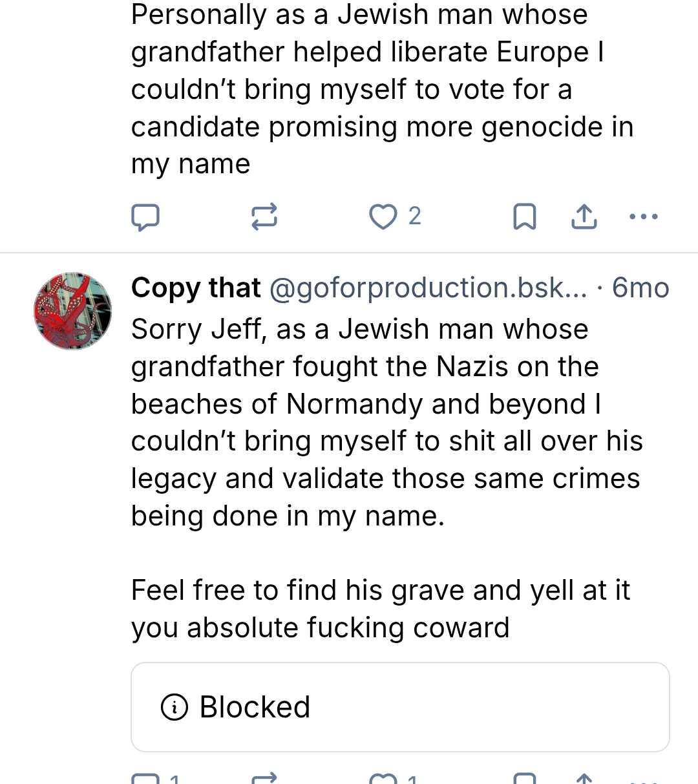
Task: Reply to Copy that's post
Action: (x=145, y=779)
